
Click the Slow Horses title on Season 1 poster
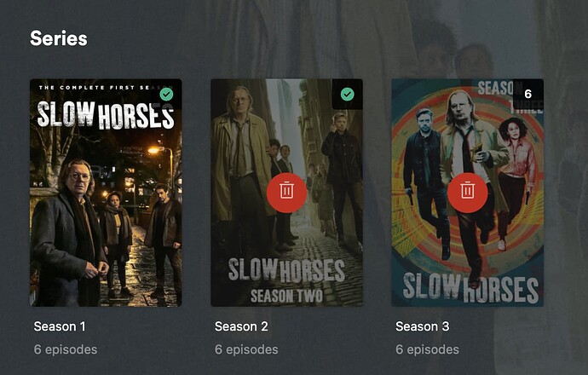click(x=106, y=115)
